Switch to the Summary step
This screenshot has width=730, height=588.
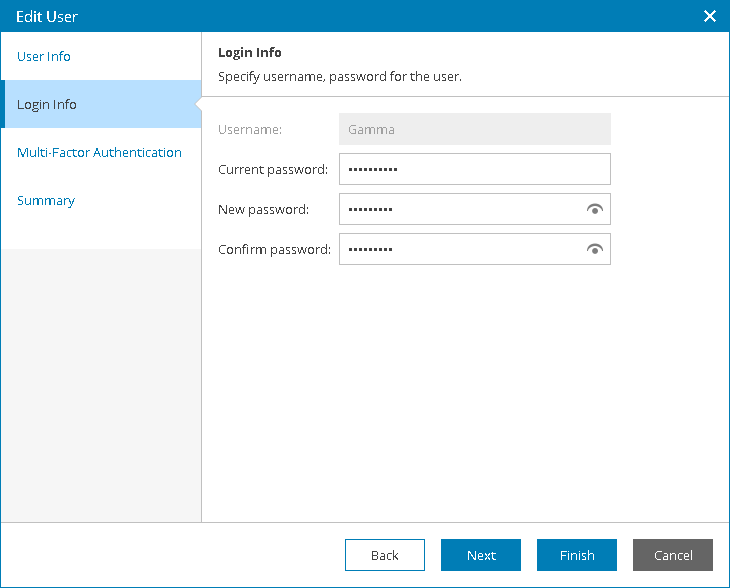[46, 200]
